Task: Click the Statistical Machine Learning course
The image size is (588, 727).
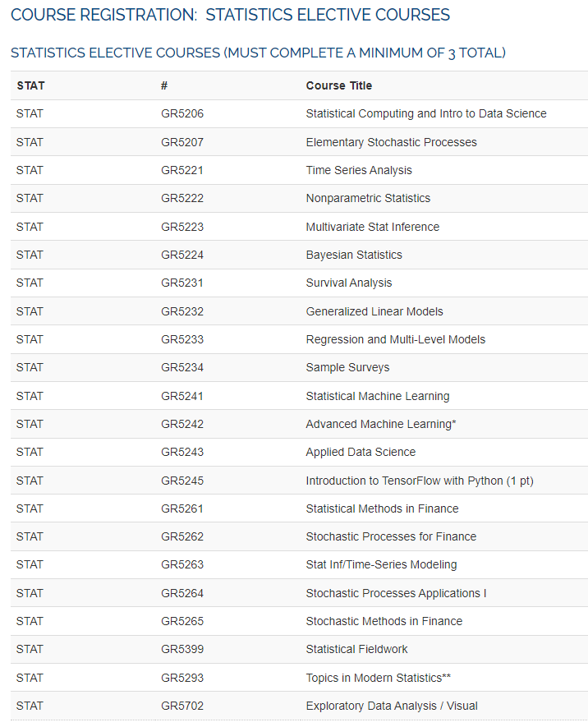Action: (x=377, y=396)
